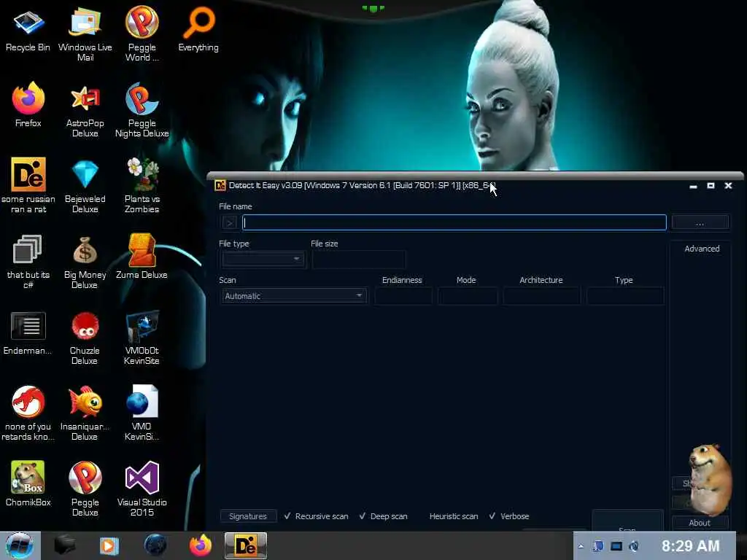Click the File name input field

click(x=454, y=223)
